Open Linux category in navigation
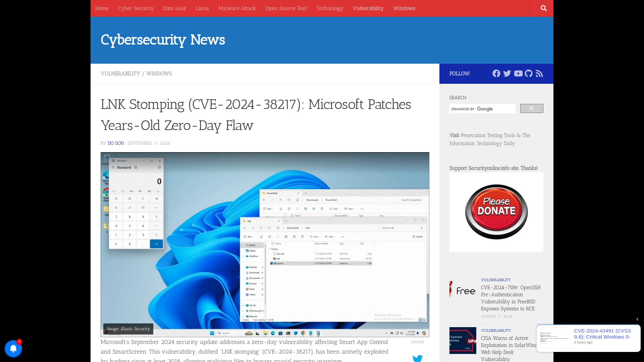Screen dimensions: 644x362 tap(202, 8)
